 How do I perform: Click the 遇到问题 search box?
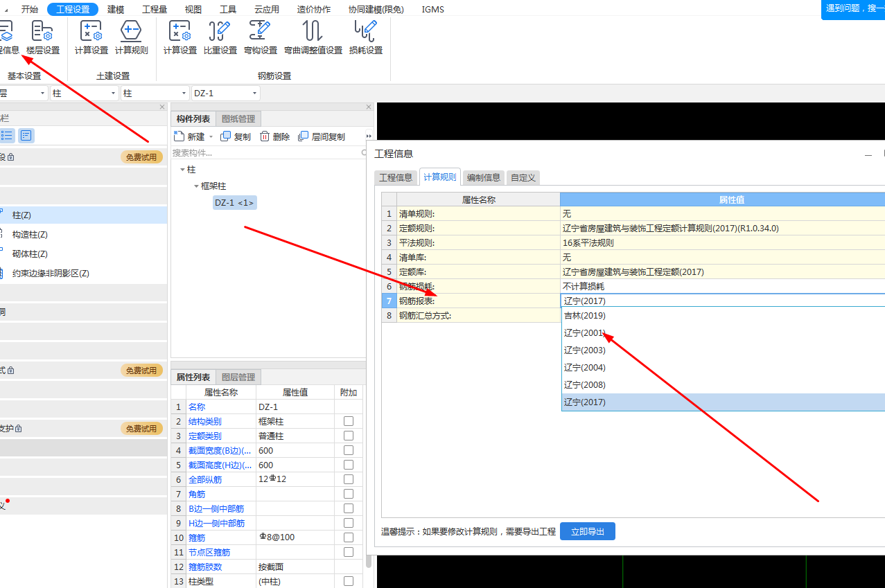853,9
